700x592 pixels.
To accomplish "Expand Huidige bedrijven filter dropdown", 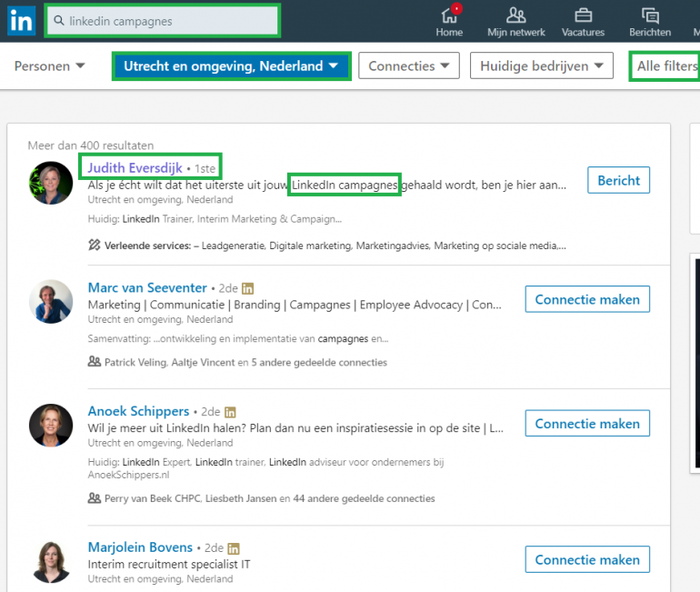I will point(542,66).
